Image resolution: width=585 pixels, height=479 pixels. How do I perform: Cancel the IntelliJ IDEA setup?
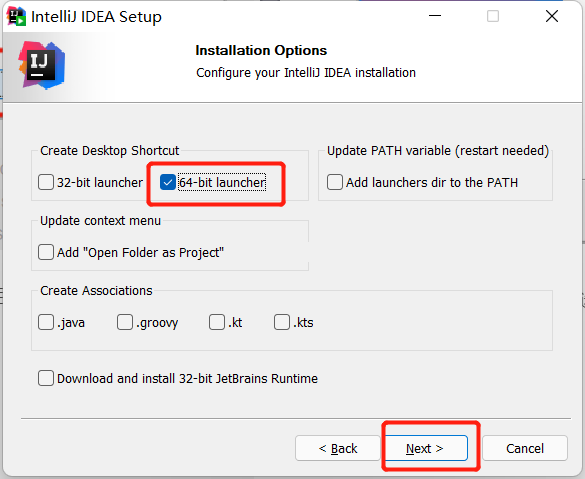525,448
